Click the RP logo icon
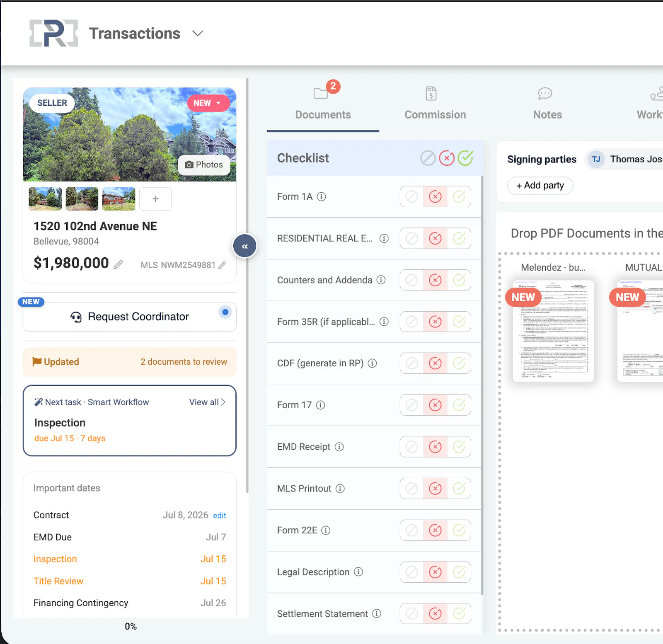663x644 pixels. [x=53, y=33]
